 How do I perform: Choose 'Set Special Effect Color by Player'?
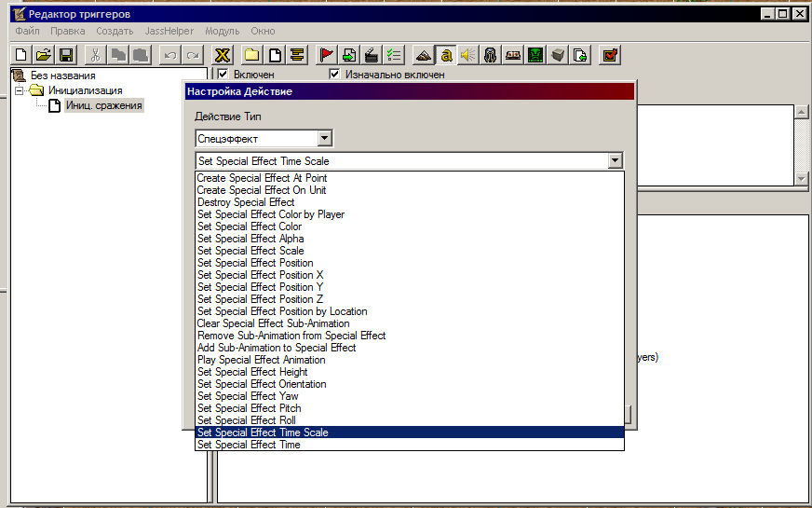point(410,214)
